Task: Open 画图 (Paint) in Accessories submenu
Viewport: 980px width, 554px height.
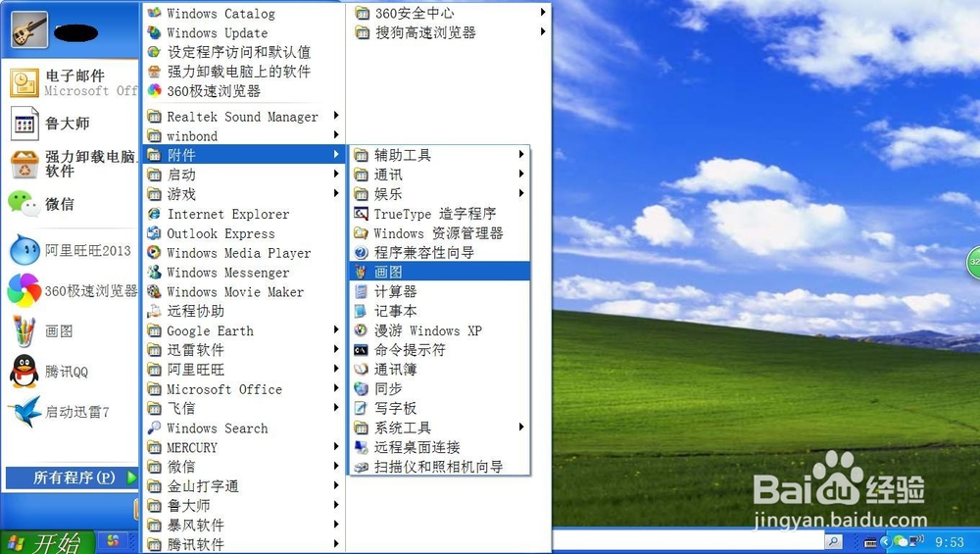Action: click(439, 272)
